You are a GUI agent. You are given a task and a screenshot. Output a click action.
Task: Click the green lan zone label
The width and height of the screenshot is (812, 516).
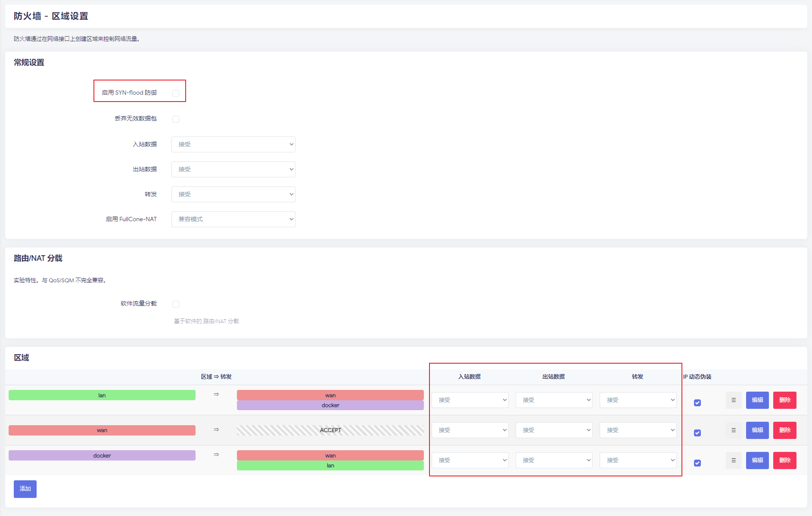102,395
